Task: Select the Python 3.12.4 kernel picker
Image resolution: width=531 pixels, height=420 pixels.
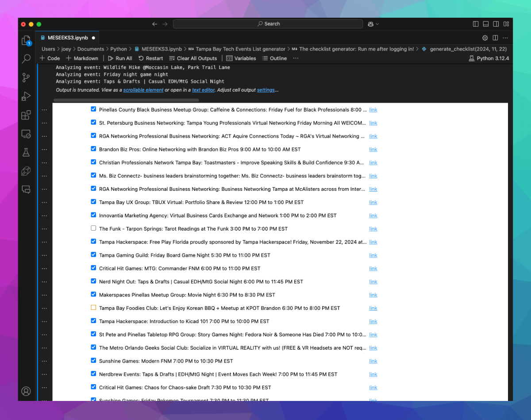Action: [x=489, y=58]
